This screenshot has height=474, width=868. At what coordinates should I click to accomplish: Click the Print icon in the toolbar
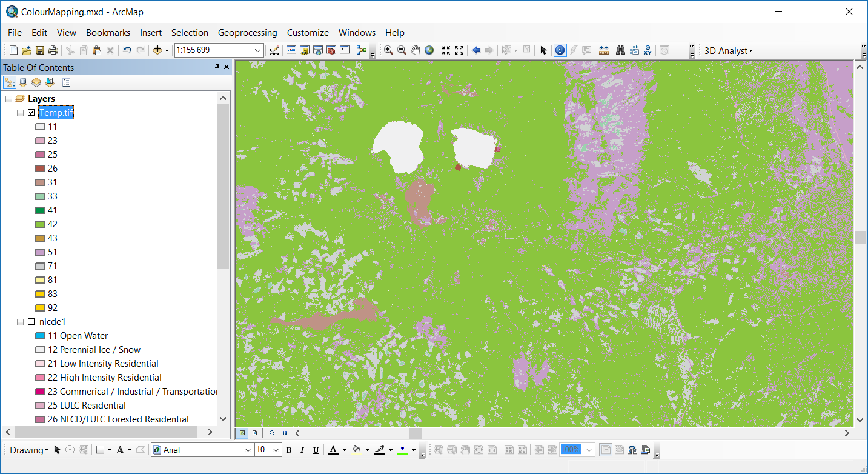(x=53, y=50)
